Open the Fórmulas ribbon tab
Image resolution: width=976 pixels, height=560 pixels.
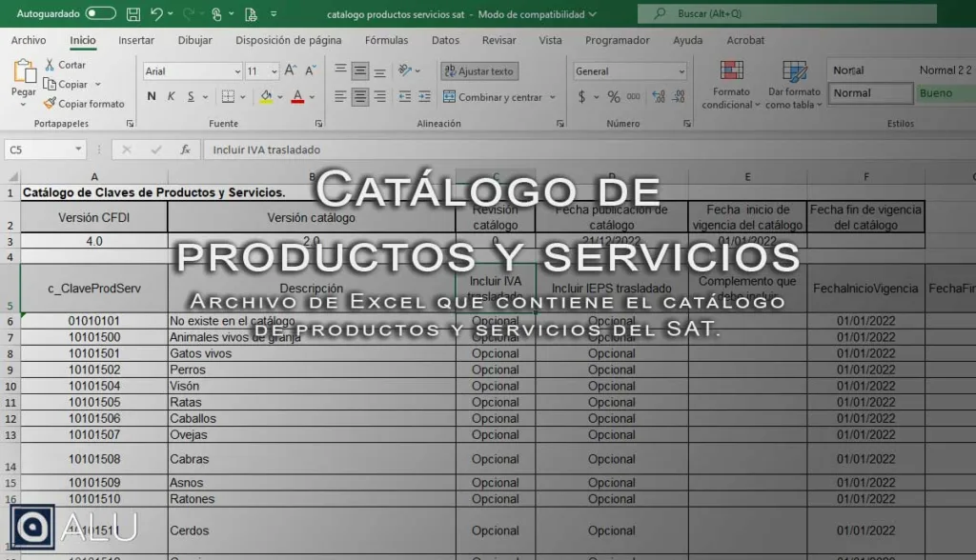(386, 40)
